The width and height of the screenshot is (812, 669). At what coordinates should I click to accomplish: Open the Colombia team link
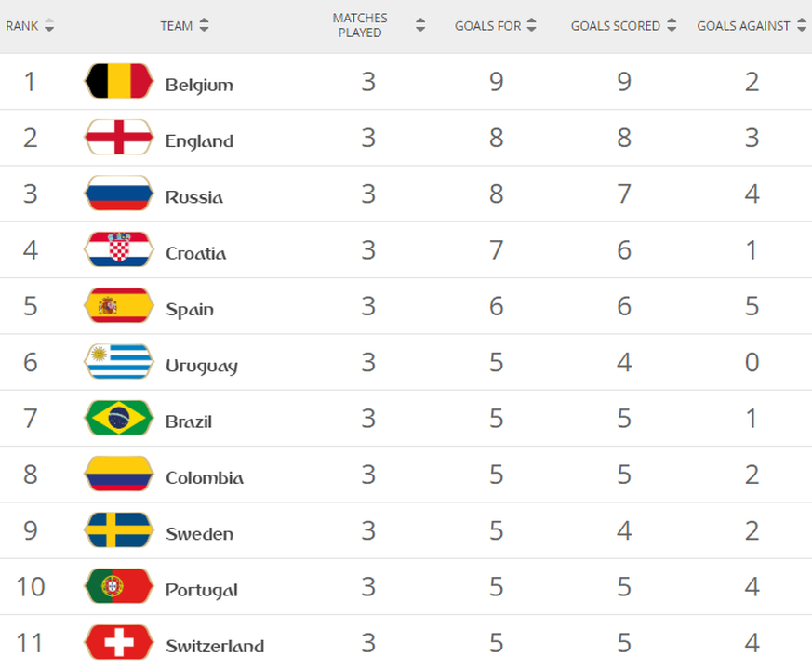[205, 478]
